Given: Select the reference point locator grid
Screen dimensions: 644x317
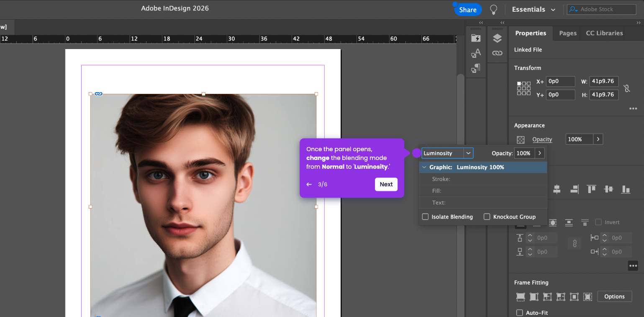Looking at the screenshot, I should point(523,88).
